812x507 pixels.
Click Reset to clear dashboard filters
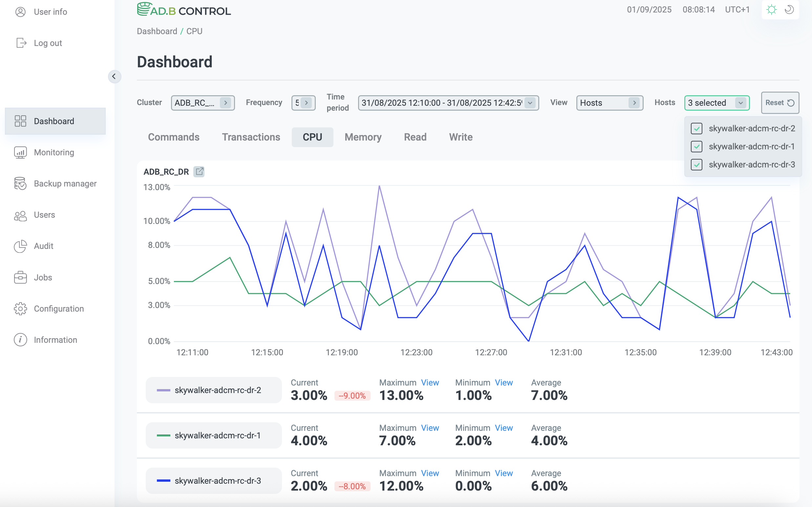pyautogui.click(x=780, y=102)
